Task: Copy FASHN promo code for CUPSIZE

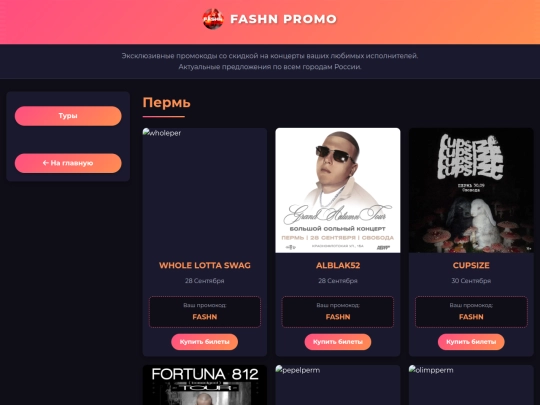Action: (x=471, y=317)
